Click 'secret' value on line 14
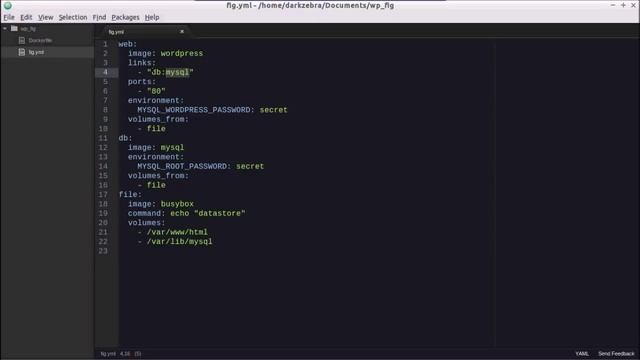Screen dimensions: 640x360 coord(250,166)
